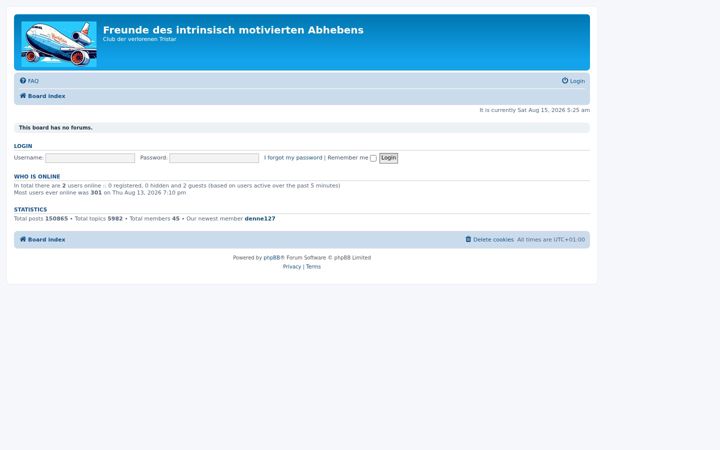Click the Login power icon in navbar

pos(565,81)
